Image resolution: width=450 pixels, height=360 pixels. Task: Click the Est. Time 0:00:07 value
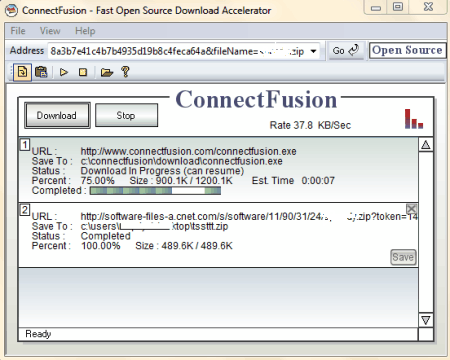[318, 181]
